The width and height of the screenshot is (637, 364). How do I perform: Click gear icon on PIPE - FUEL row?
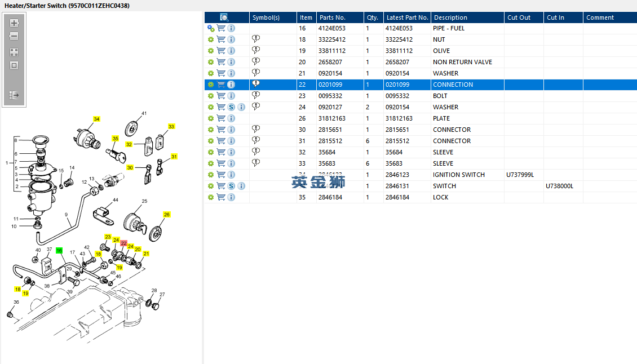[x=211, y=28]
